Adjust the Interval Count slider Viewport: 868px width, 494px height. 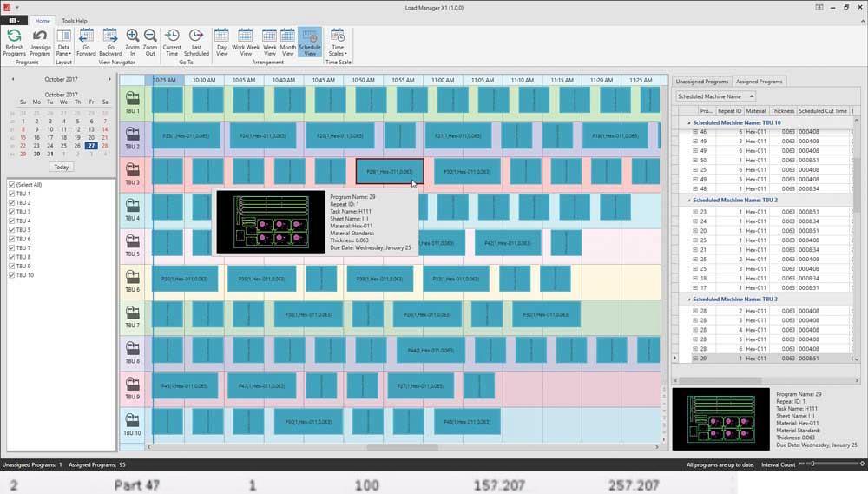[x=813, y=465]
